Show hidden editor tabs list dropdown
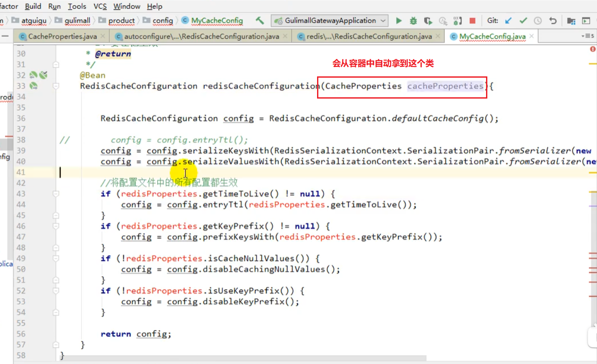This screenshot has width=597, height=364. click(x=588, y=36)
